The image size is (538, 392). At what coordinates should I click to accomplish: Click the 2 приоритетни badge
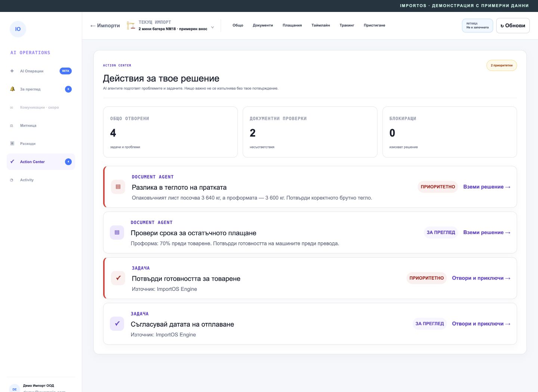[502, 65]
